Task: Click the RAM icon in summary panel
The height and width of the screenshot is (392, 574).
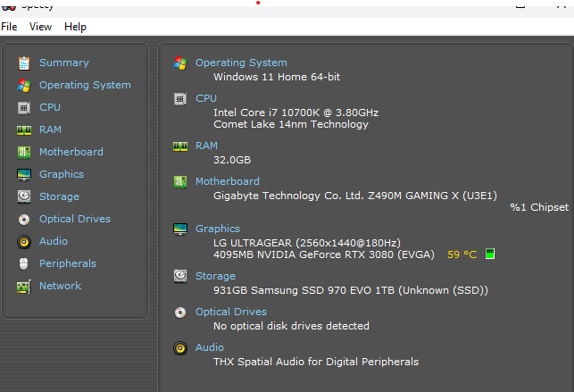Action: click(x=180, y=146)
